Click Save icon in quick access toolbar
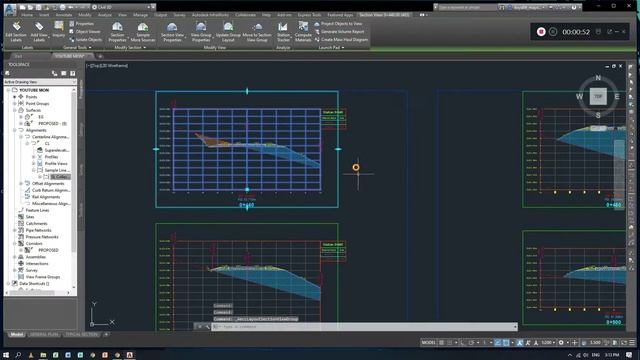 (39, 7)
